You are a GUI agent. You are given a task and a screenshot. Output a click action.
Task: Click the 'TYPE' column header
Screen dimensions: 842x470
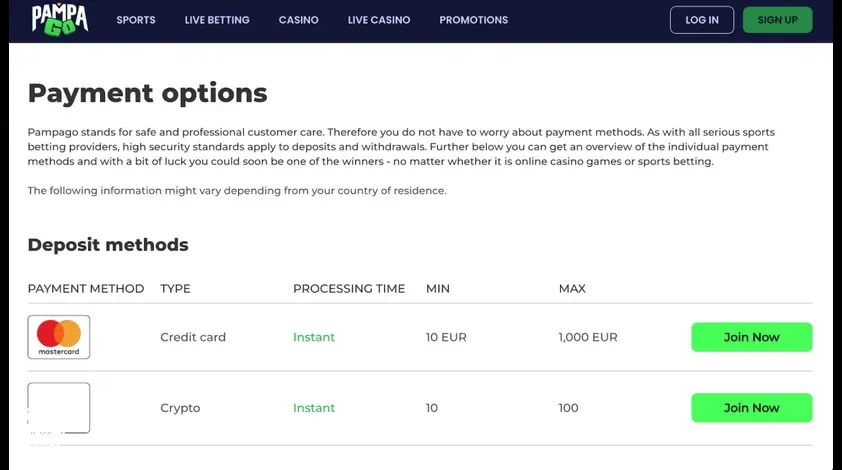click(x=175, y=288)
